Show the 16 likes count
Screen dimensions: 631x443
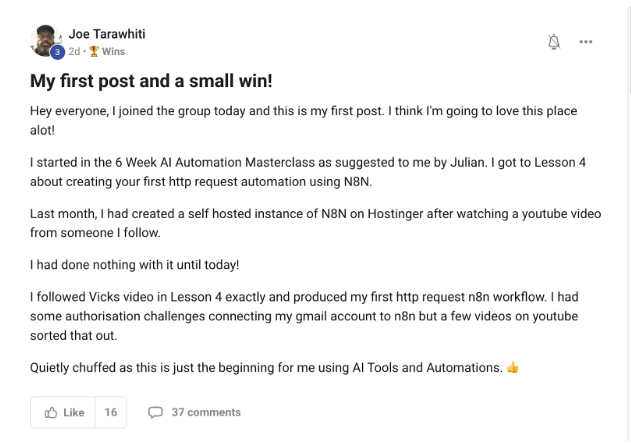click(110, 412)
